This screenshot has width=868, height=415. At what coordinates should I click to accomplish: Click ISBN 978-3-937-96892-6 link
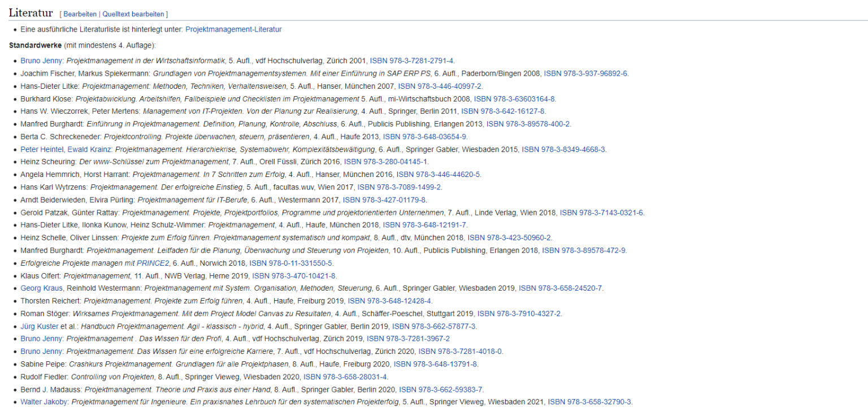585,74
